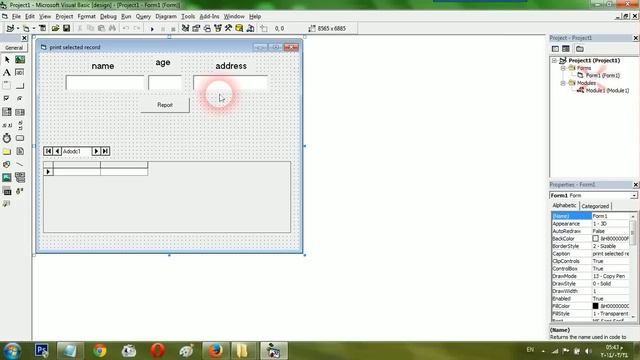Screen dimensions: 640x360
Task: Collapse the Modules folder node
Action: point(563,83)
